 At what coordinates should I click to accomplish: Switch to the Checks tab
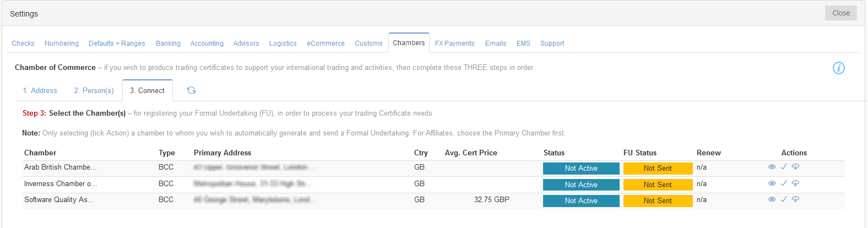pos(23,43)
